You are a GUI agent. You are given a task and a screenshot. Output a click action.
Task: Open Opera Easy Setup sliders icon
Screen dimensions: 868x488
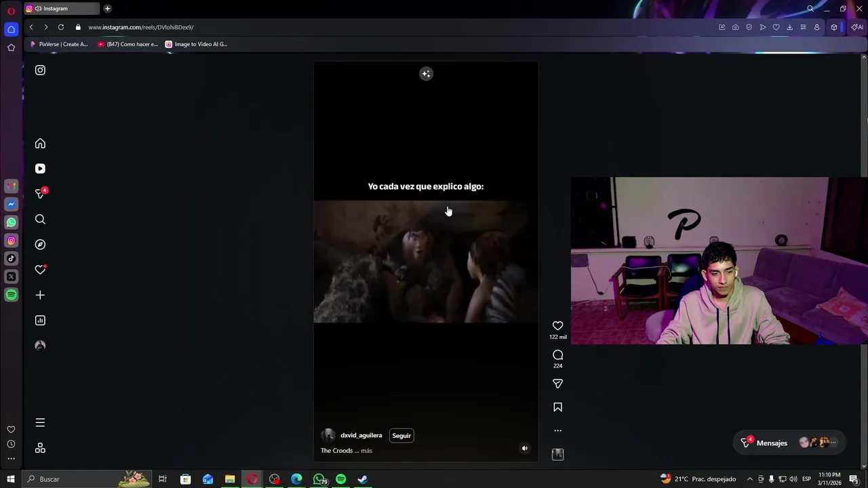[803, 27]
